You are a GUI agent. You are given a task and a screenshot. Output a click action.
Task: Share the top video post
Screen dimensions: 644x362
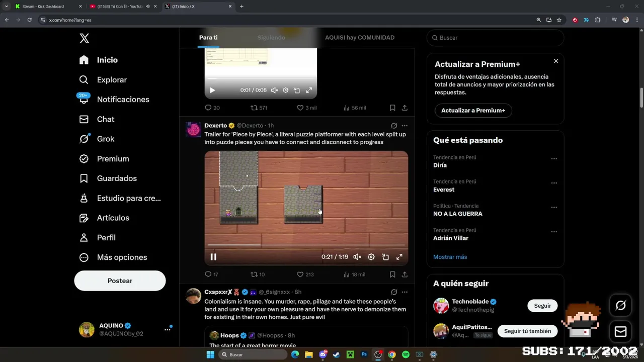tap(405, 108)
